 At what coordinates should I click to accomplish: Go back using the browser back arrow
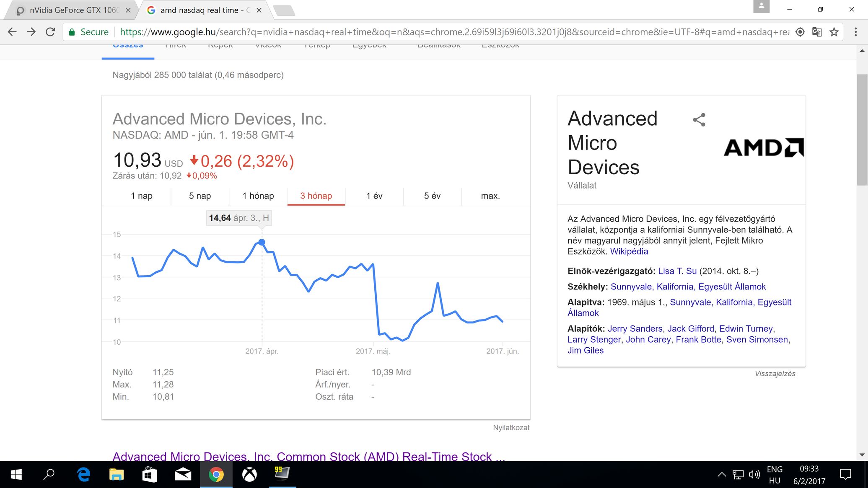coord(12,32)
